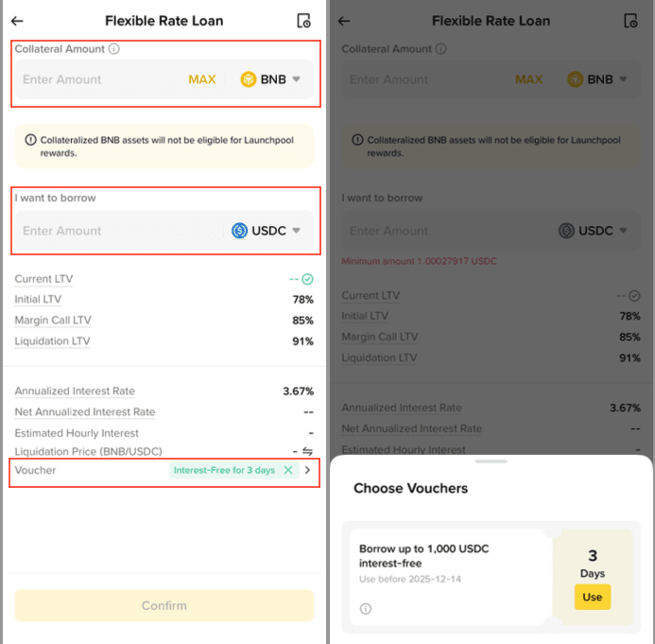Grab the Choose Vouchers sheet drag handle
The height and width of the screenshot is (644, 655).
click(491, 461)
